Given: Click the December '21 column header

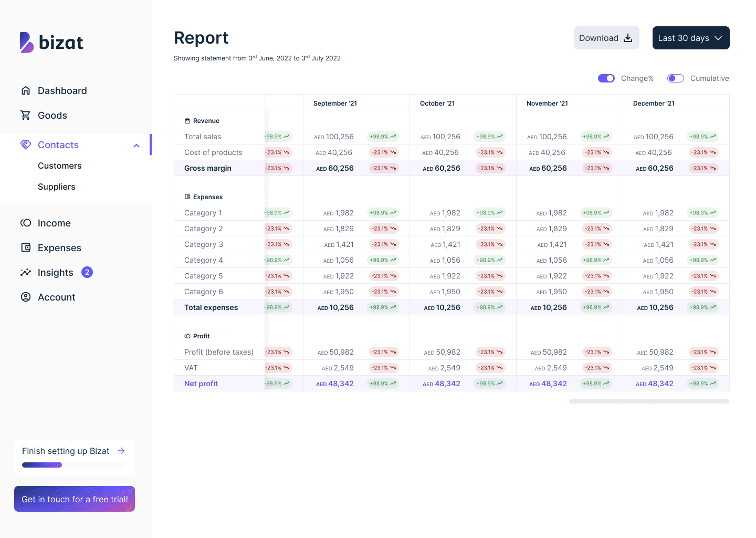Looking at the screenshot, I should [654, 104].
